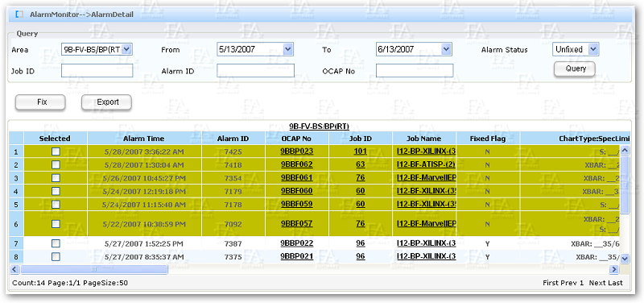The image size is (644, 303).
Task: Click the horizontal scroll left arrow
Action: pos(14,269)
